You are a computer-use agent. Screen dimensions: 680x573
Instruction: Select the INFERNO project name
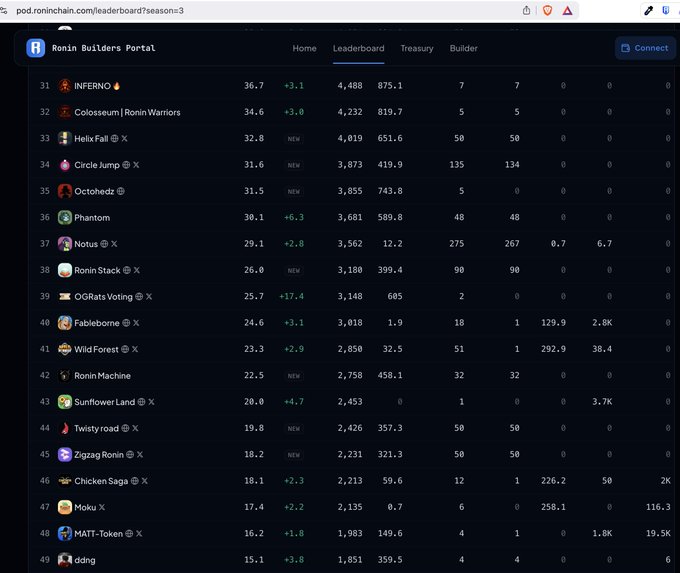click(x=92, y=86)
